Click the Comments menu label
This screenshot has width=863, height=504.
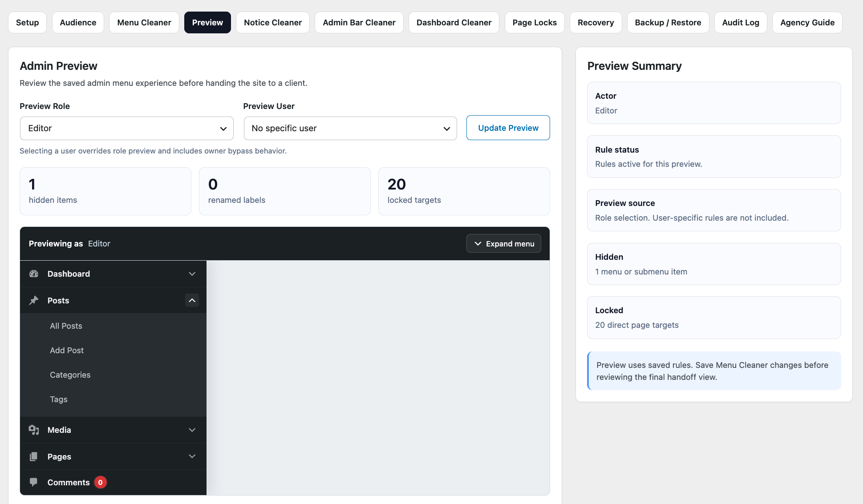[x=69, y=482]
